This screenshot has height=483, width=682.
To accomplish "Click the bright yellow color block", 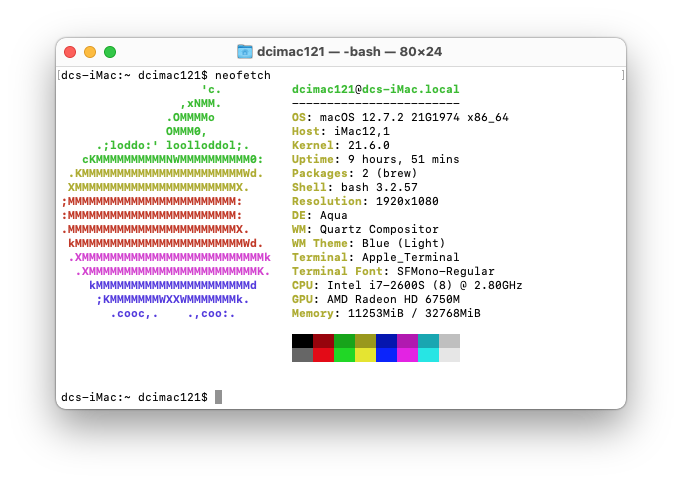I will pyautogui.click(x=365, y=355).
